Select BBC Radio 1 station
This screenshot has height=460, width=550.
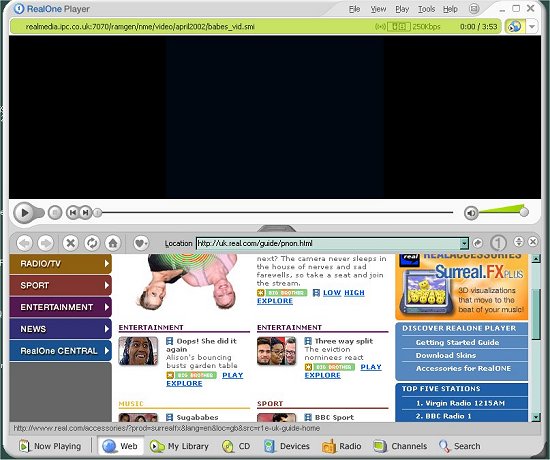tap(443, 416)
